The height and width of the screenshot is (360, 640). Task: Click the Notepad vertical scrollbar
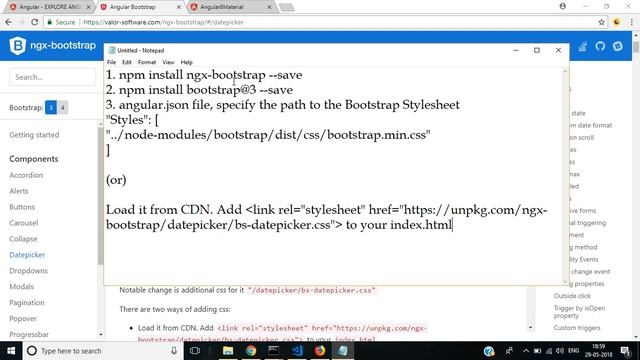[x=565, y=176]
